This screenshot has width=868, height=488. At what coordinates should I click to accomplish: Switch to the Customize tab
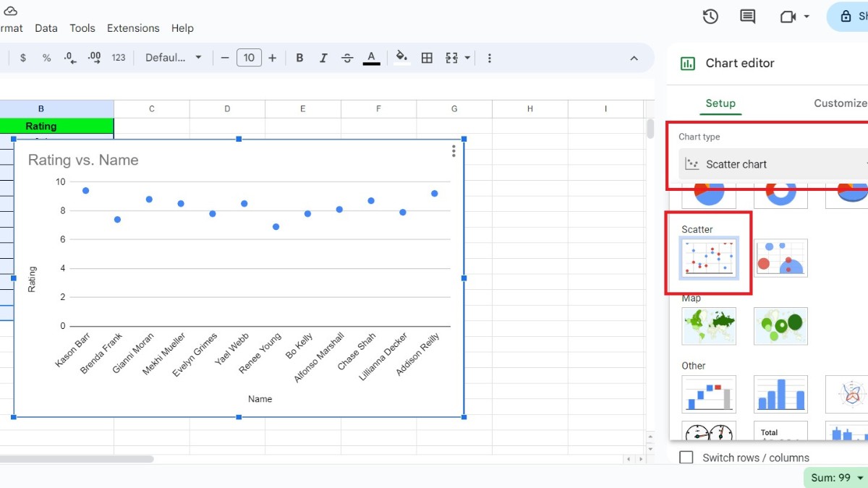click(840, 103)
